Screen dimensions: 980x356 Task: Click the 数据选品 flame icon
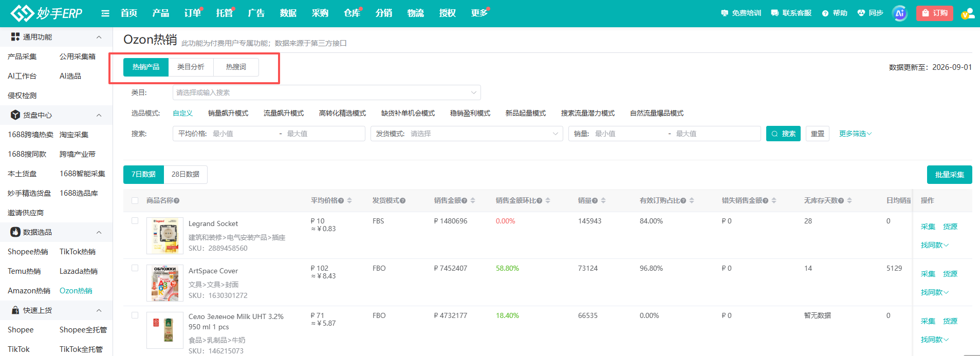[x=15, y=232]
